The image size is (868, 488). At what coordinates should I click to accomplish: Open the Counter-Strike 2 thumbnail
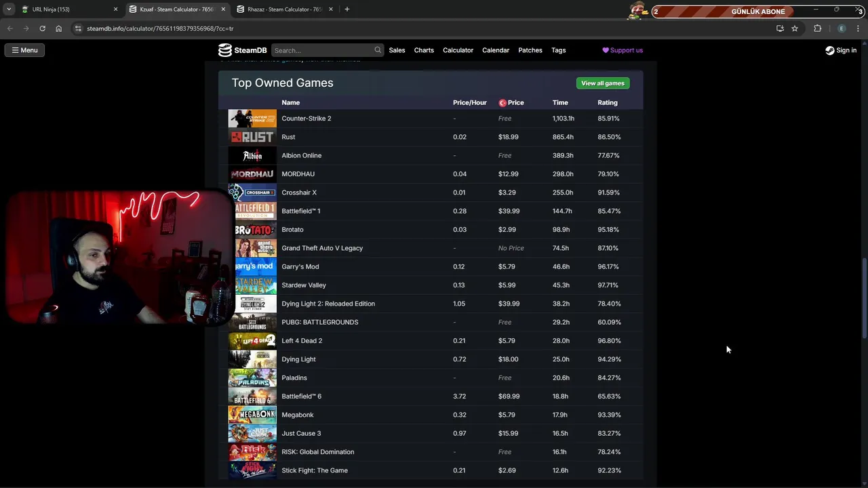(x=252, y=119)
